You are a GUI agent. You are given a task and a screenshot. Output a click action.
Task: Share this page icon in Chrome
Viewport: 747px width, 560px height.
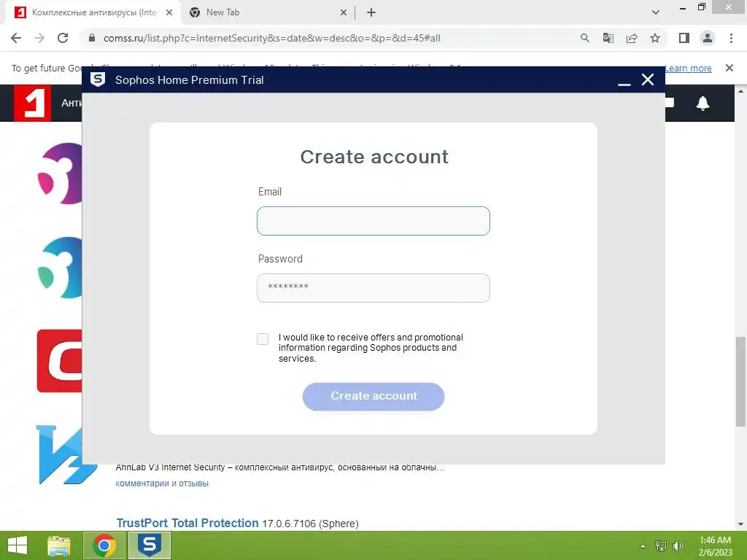point(632,38)
